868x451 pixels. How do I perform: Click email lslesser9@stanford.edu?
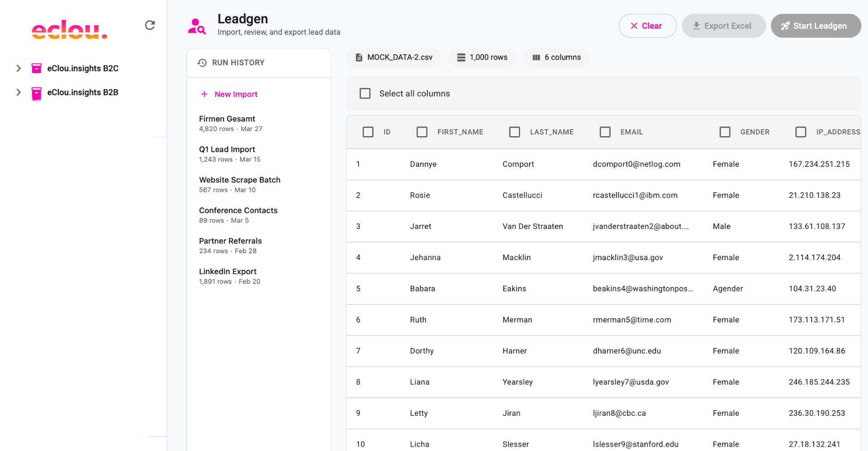(x=636, y=445)
